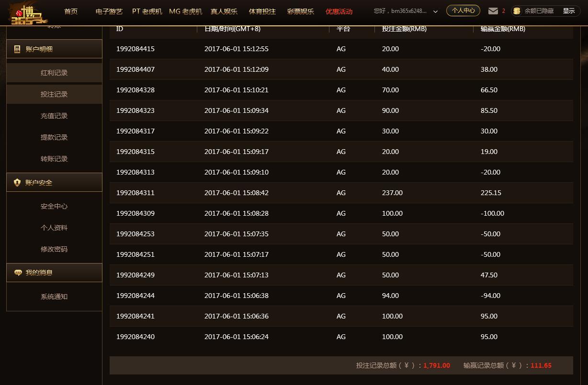Open the 首页 menu item
The height and width of the screenshot is (385, 588).
[71, 11]
